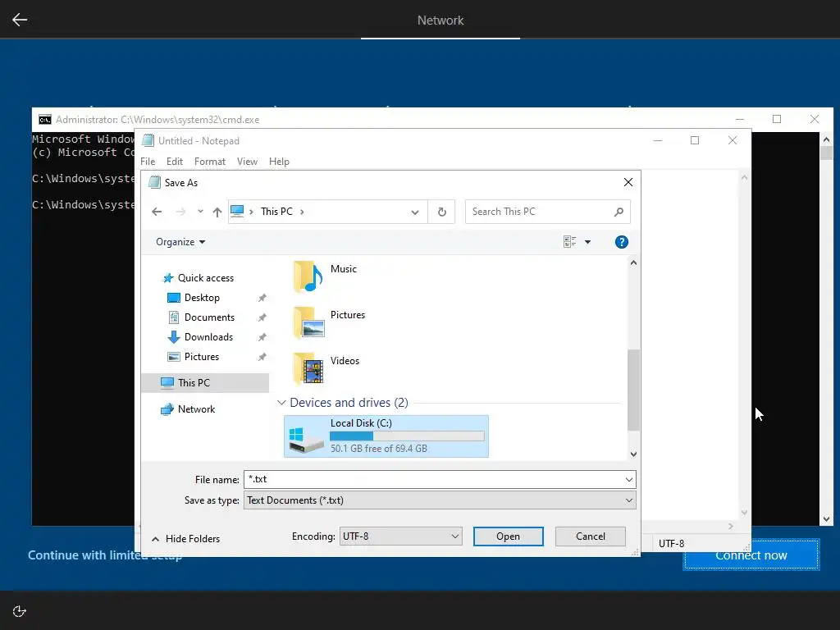The image size is (840, 630).
Task: Click pin icon next to Downloads
Action: (262, 337)
